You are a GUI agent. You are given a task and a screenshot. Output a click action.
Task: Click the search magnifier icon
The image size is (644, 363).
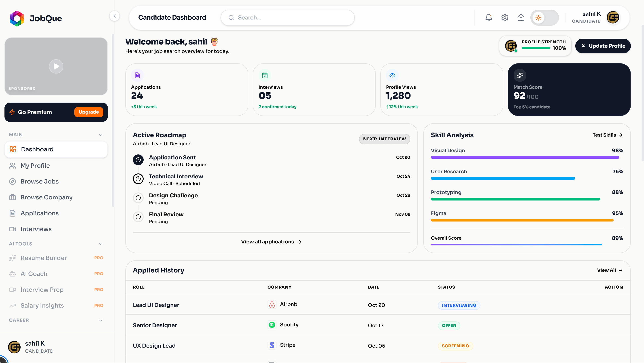click(231, 18)
